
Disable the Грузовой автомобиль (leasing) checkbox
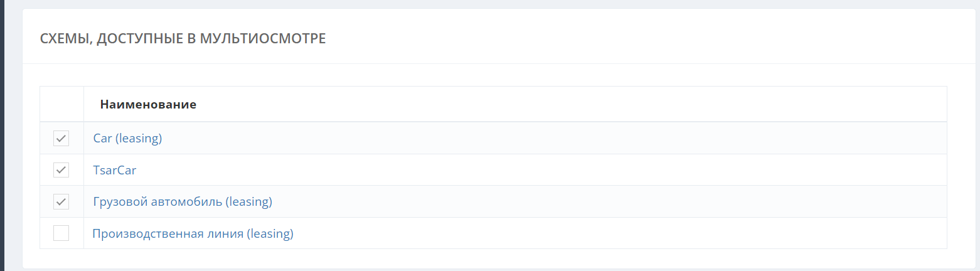[61, 202]
